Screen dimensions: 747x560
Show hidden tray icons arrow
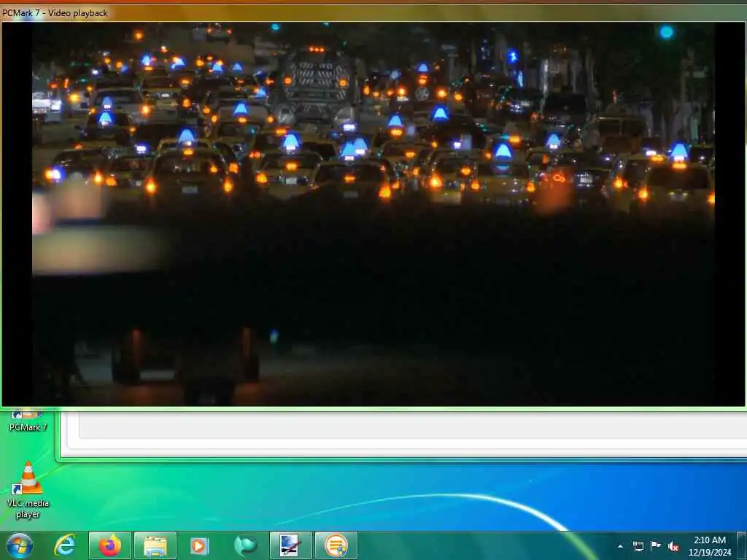point(620,546)
